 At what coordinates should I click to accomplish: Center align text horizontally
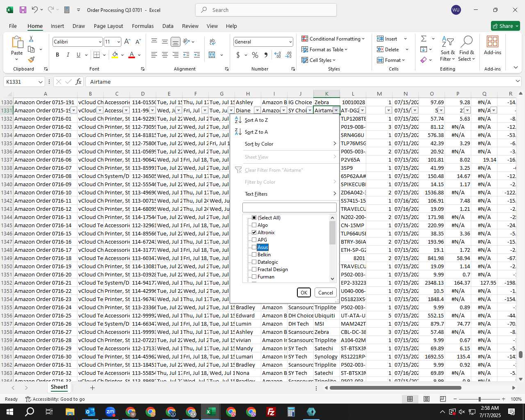click(165, 55)
